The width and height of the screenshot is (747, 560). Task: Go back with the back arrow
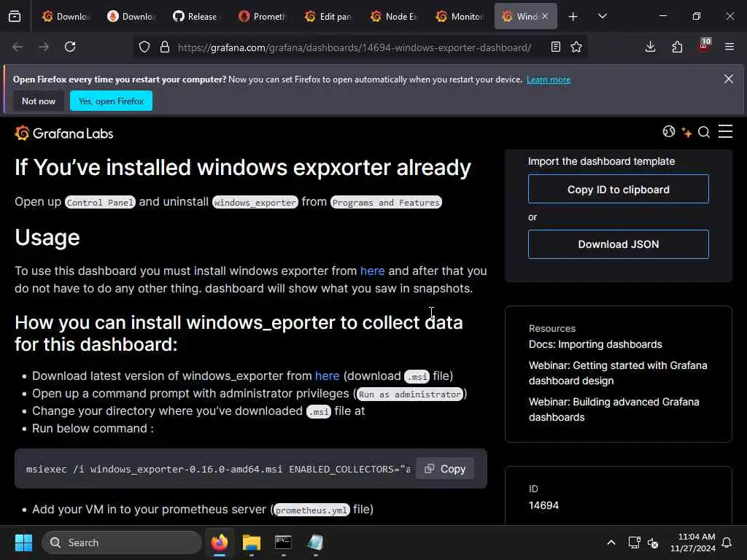(x=18, y=47)
